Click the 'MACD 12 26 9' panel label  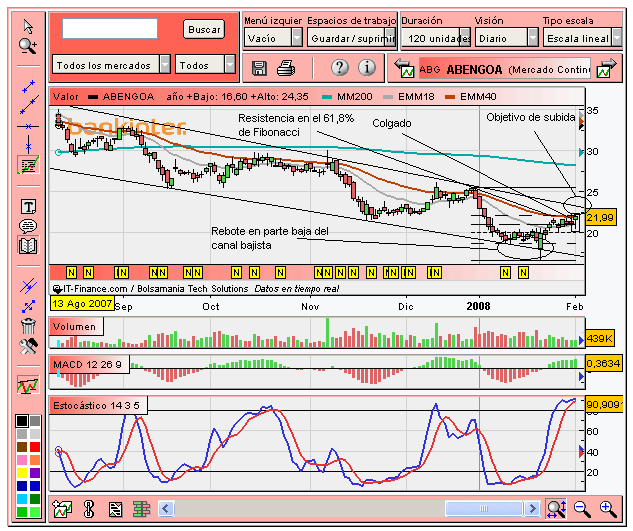pyautogui.click(x=89, y=364)
